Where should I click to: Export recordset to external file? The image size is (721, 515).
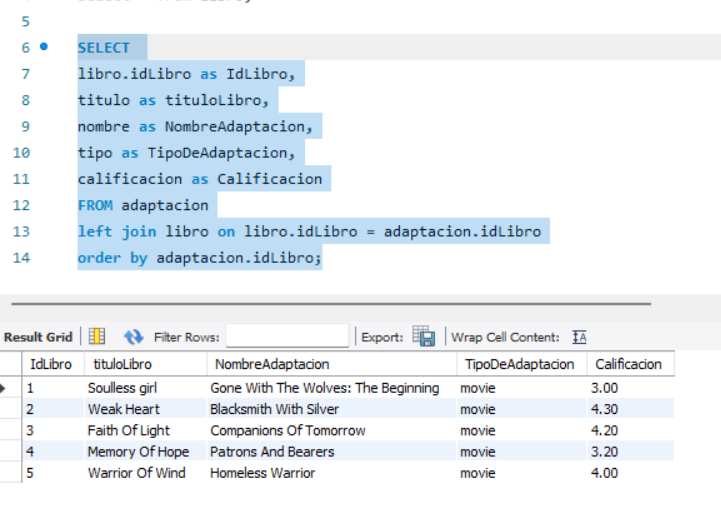click(x=423, y=337)
